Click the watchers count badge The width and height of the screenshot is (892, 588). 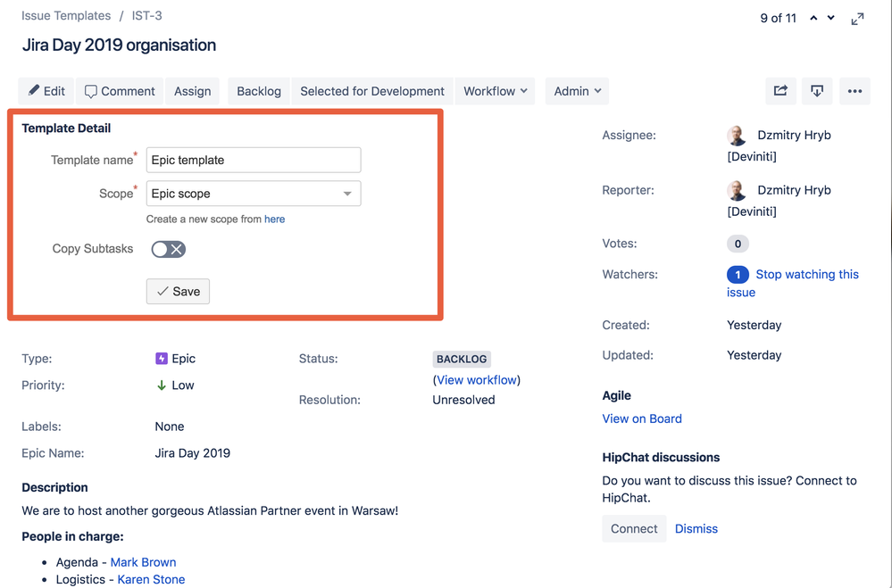[x=738, y=274]
